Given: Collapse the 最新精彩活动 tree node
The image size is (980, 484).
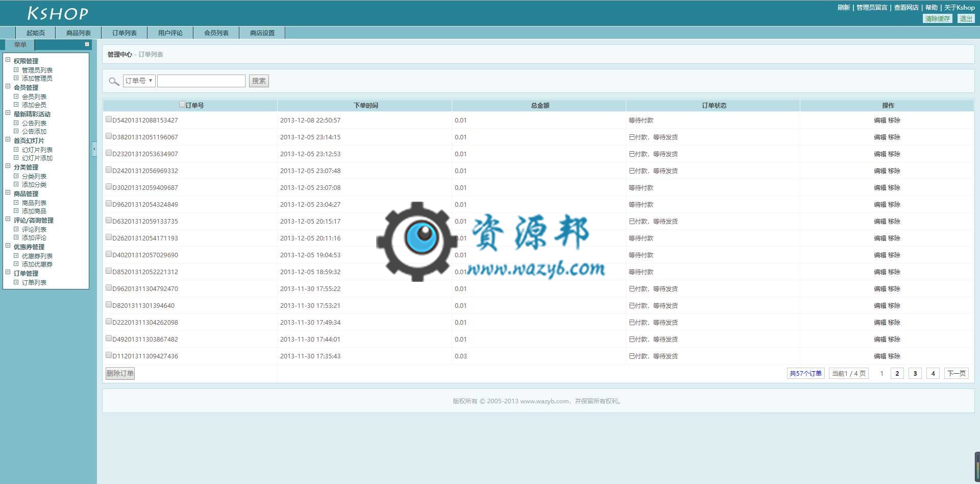Looking at the screenshot, I should pyautogui.click(x=8, y=113).
